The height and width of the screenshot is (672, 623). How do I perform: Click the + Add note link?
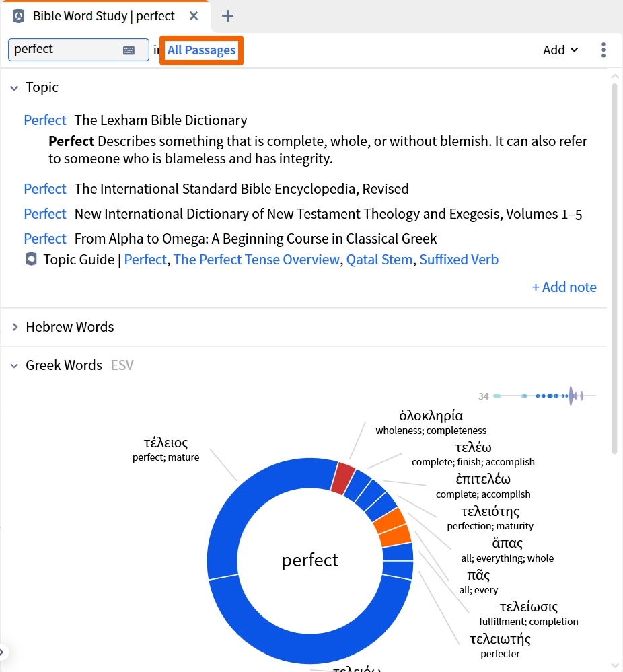tap(564, 287)
